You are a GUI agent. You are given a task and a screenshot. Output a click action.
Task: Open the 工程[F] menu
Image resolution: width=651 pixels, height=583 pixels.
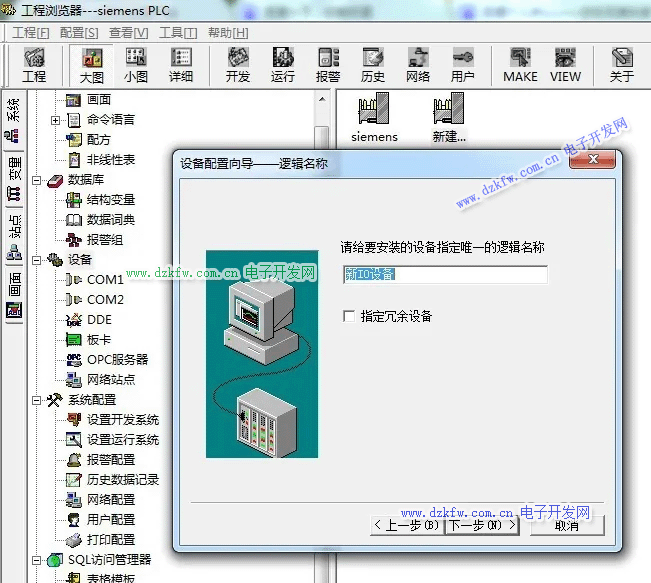click(31, 32)
